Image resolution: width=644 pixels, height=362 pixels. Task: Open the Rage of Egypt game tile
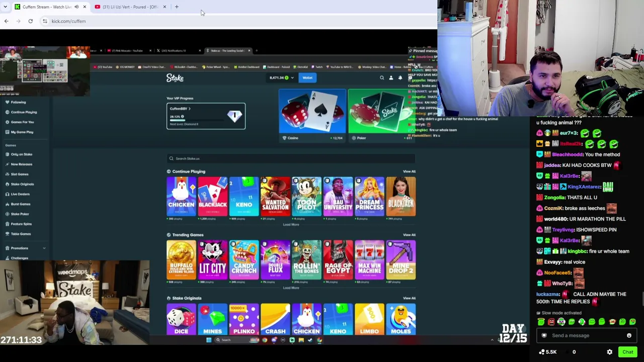[x=338, y=260]
